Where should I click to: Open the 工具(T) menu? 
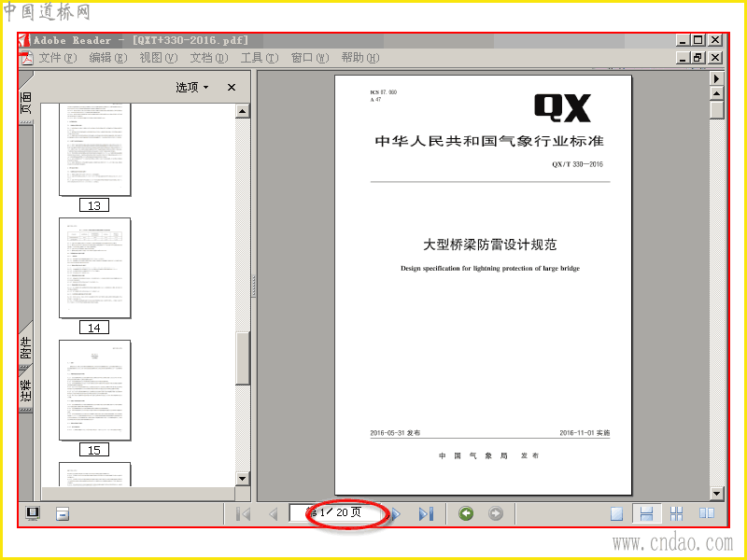[x=260, y=58]
